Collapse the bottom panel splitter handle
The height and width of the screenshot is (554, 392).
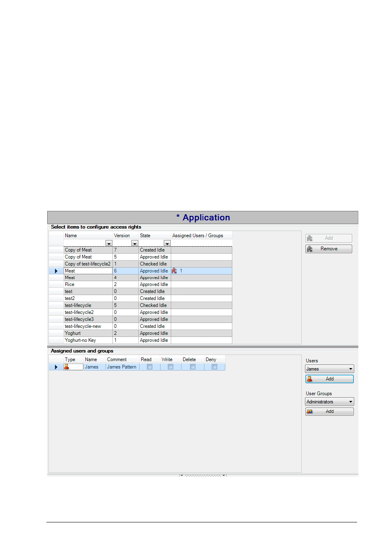point(203,475)
